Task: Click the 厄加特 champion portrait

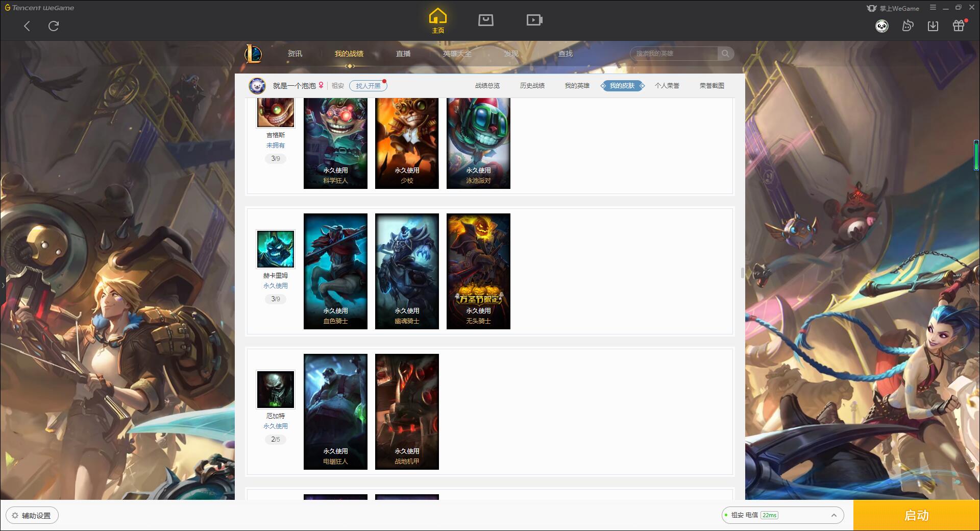Action: point(276,390)
